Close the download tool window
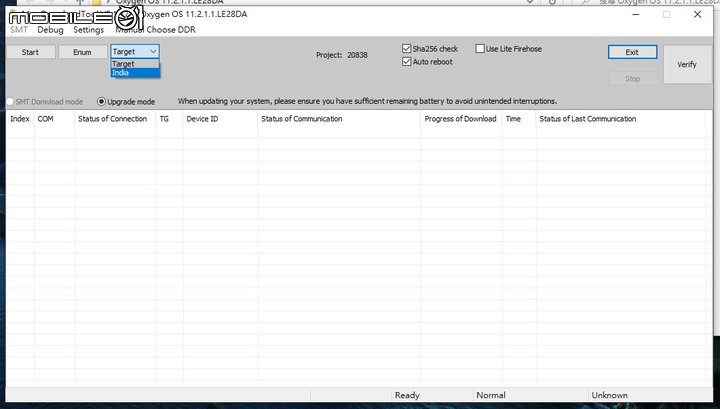This screenshot has width=720, height=409. pyautogui.click(x=698, y=15)
